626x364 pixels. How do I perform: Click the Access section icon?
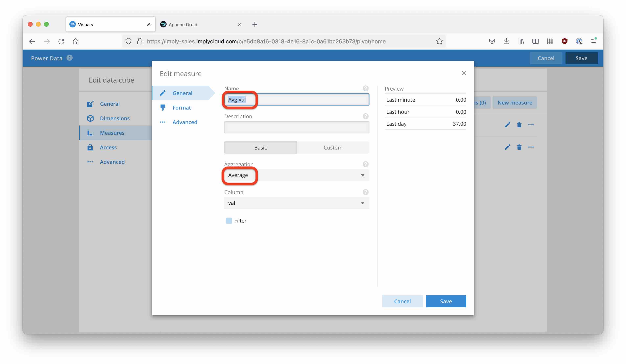(x=90, y=147)
